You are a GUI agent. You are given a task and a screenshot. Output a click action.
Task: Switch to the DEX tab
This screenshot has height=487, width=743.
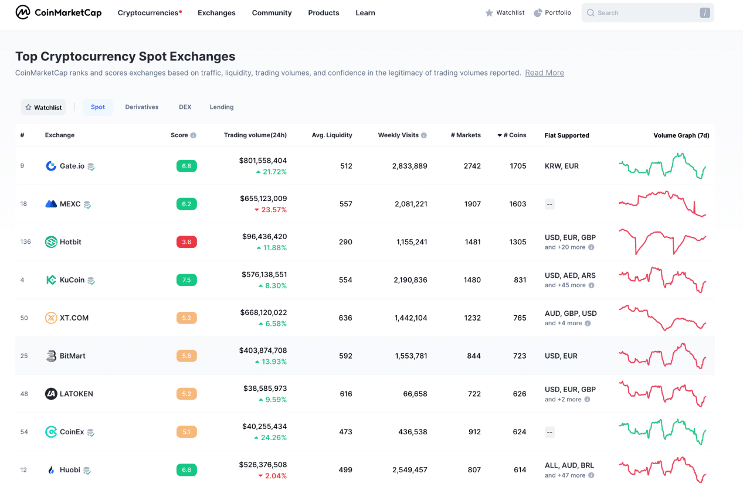coord(185,107)
